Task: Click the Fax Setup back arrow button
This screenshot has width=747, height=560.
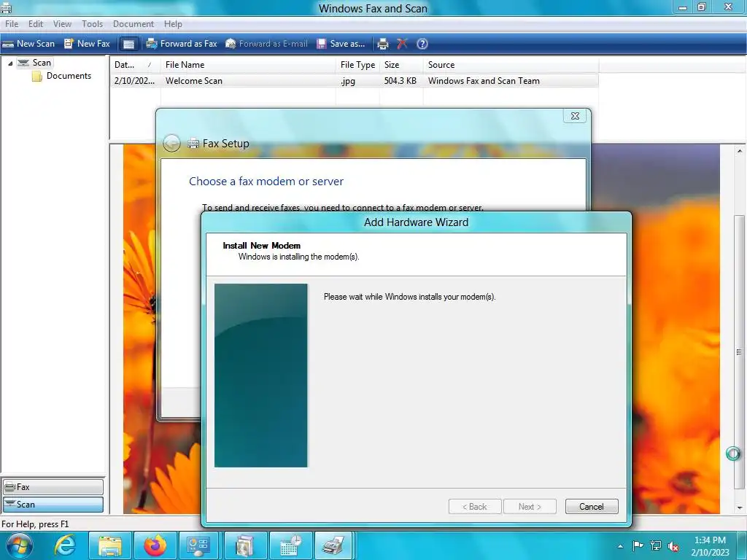Action: [171, 144]
